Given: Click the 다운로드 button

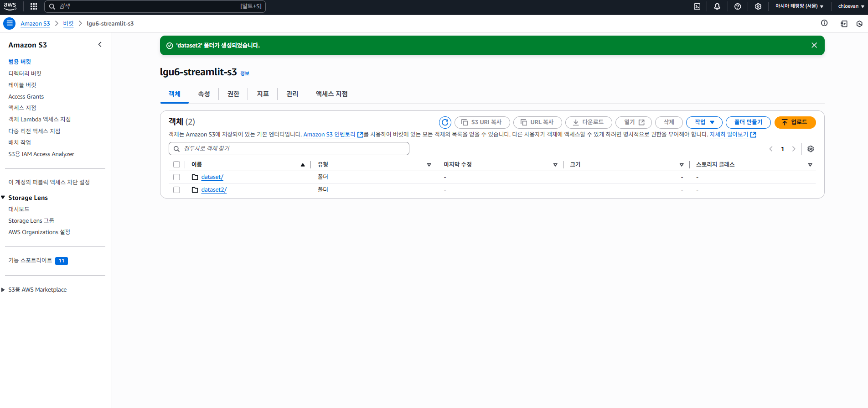Looking at the screenshot, I should (x=589, y=122).
